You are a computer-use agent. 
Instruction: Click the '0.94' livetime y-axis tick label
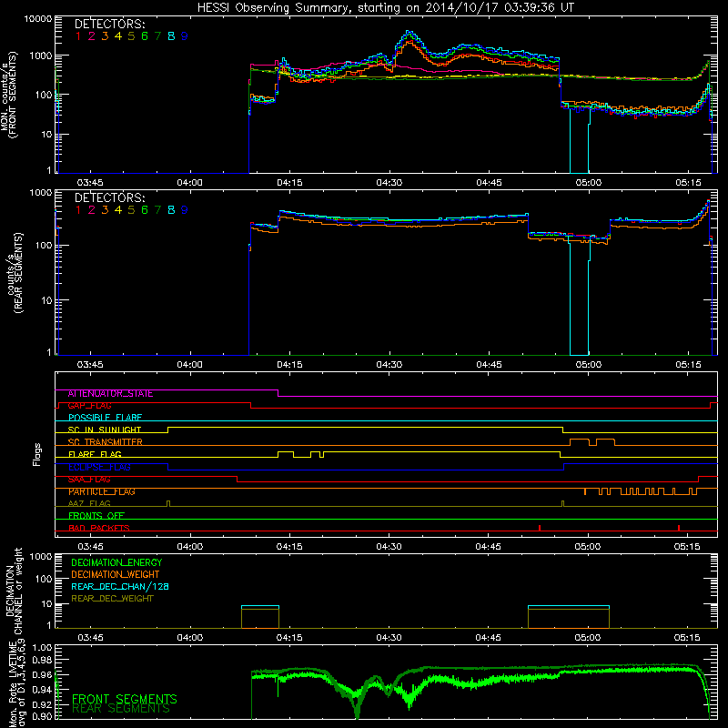43,690
